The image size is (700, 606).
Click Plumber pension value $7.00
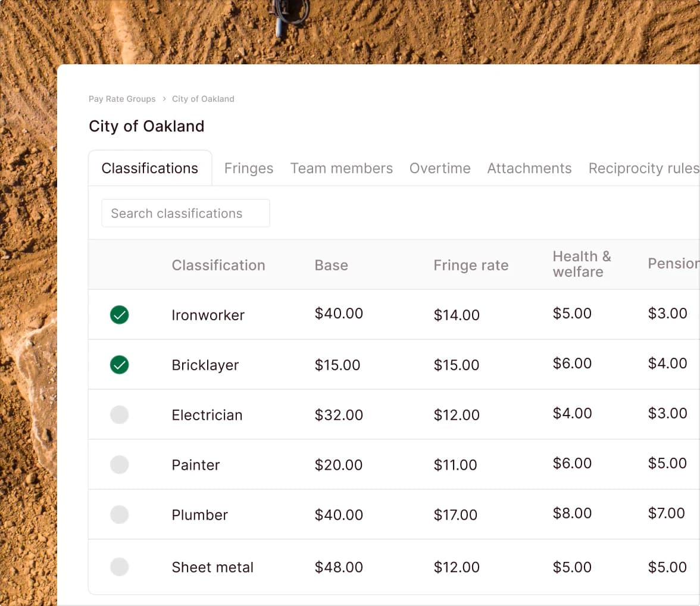coord(667,514)
